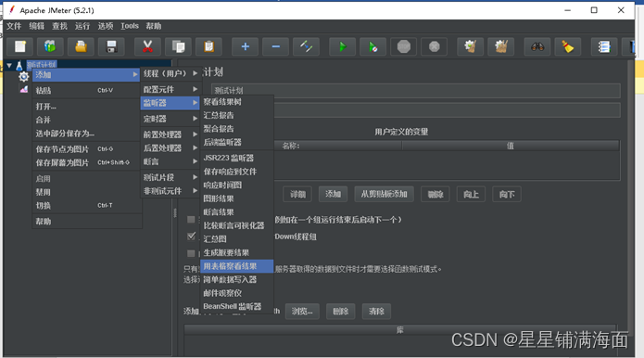Click the Expand all plus icon
This screenshot has width=644, height=358.
coord(246,47)
